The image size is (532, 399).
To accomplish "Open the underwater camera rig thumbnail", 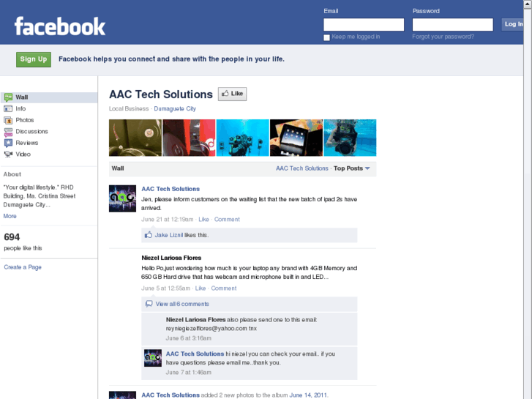I will tap(243, 138).
